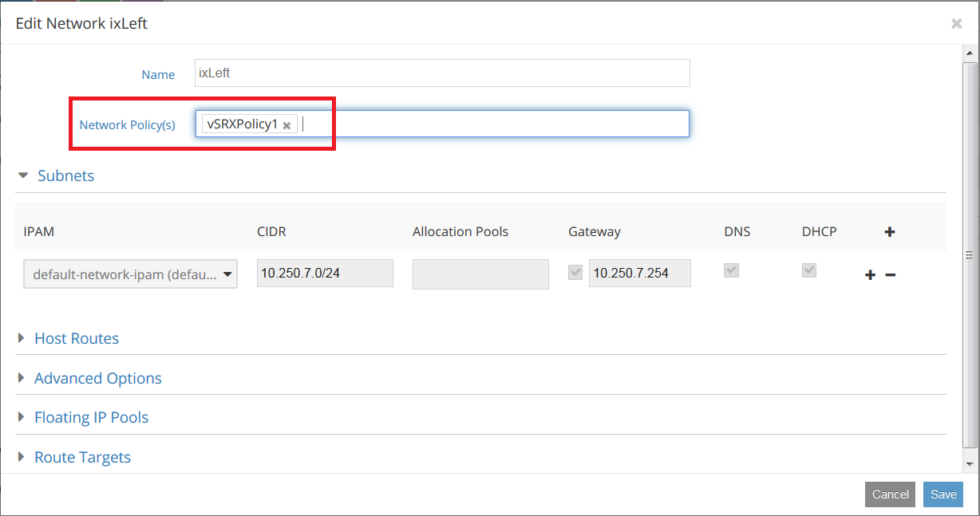Click the IPAM column header

point(39,232)
